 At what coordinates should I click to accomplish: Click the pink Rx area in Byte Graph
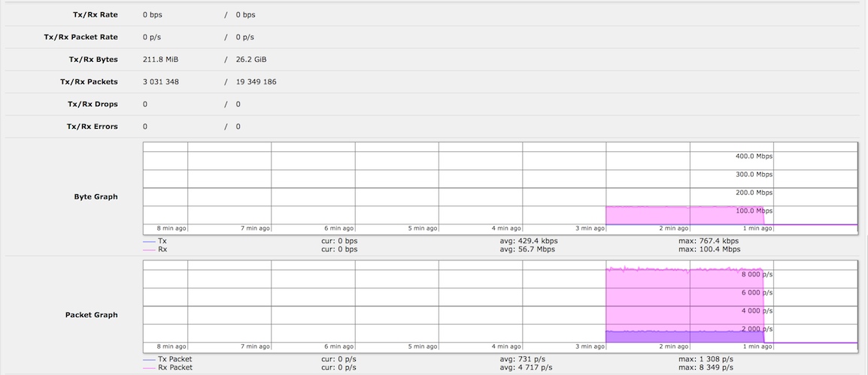pyautogui.click(x=677, y=216)
